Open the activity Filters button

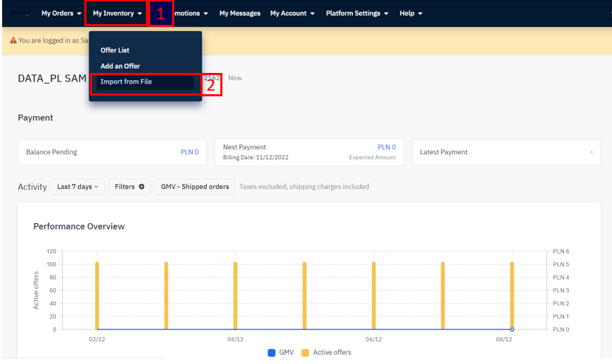130,186
